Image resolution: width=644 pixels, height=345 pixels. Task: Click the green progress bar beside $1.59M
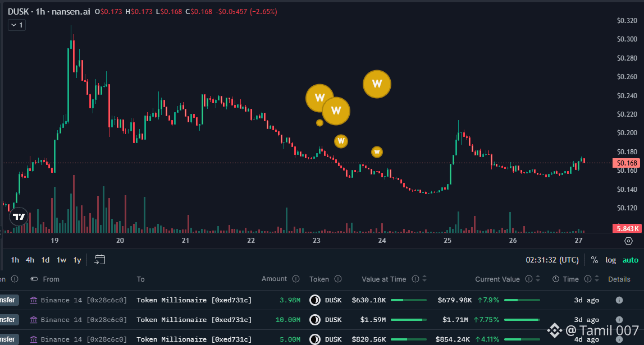coord(409,320)
